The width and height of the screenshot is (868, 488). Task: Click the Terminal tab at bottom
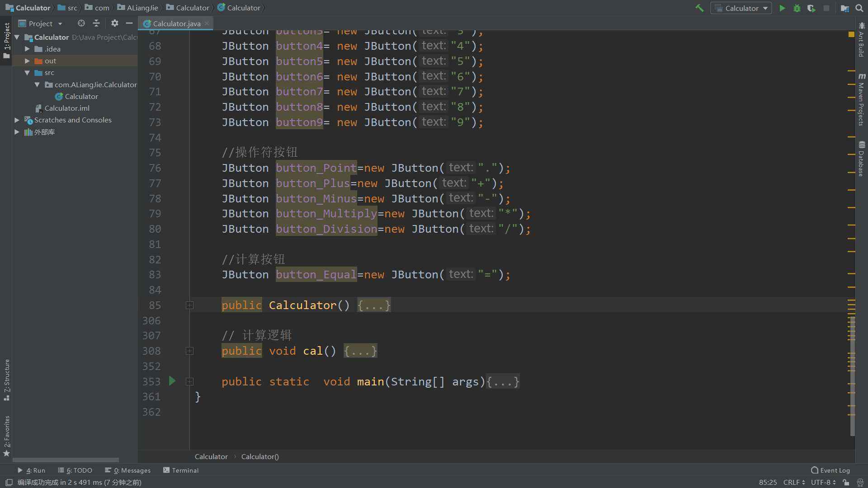pyautogui.click(x=185, y=470)
